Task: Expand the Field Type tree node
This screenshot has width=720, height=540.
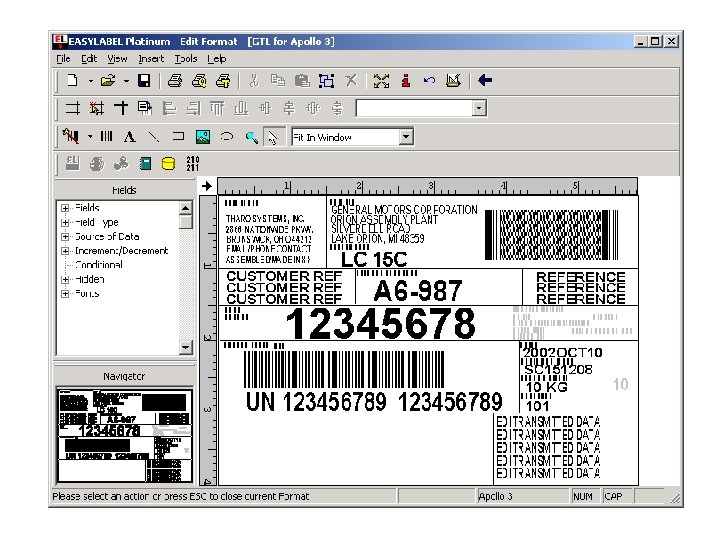Action: (x=65, y=223)
